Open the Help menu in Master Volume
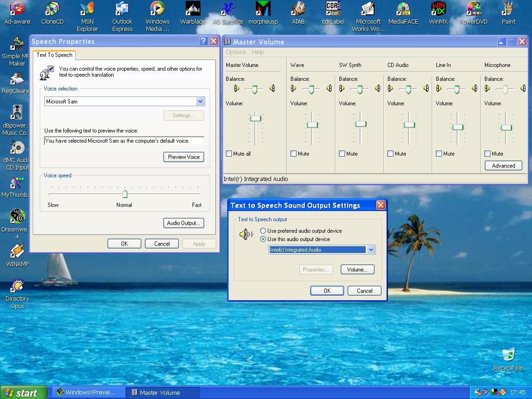532x399 pixels. pyautogui.click(x=258, y=52)
